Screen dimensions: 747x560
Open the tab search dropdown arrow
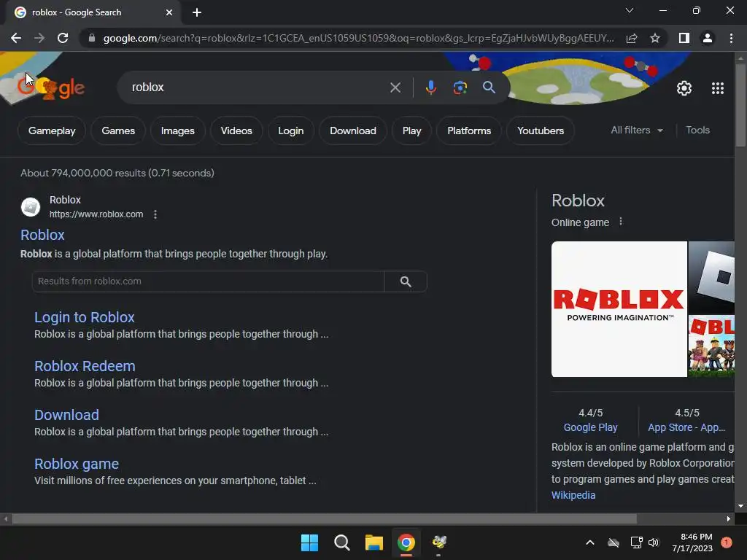(630, 10)
